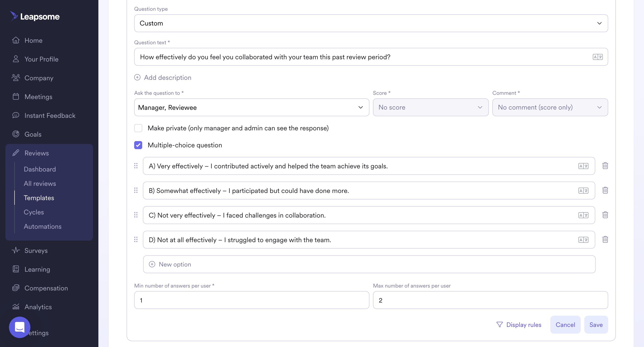Click the Question text input field
The width and height of the screenshot is (644, 347).
(x=371, y=57)
